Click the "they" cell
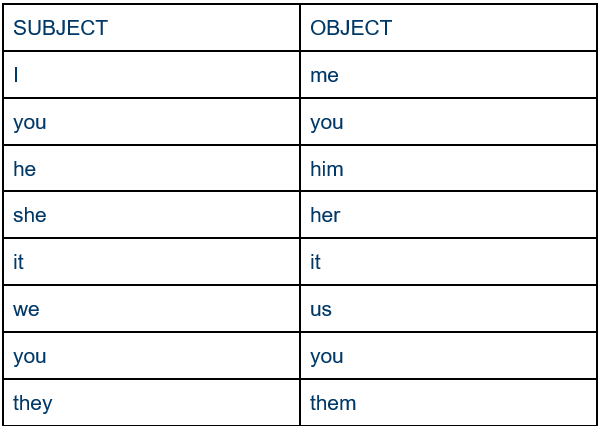The image size is (600, 429). (x=152, y=403)
